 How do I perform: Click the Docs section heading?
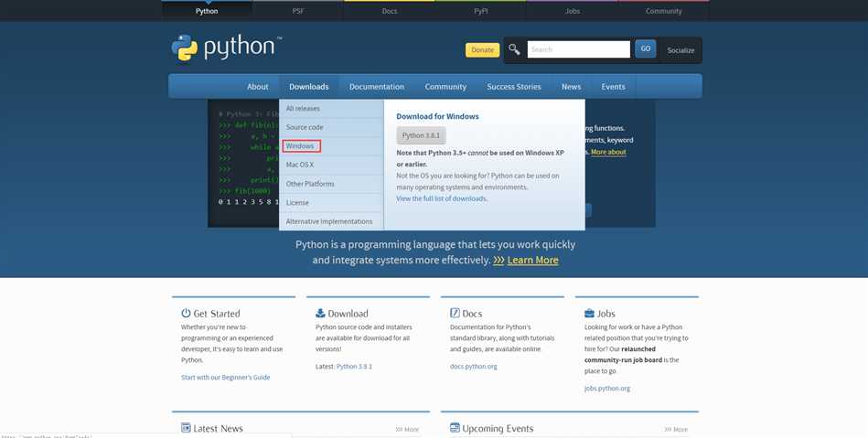pos(472,314)
